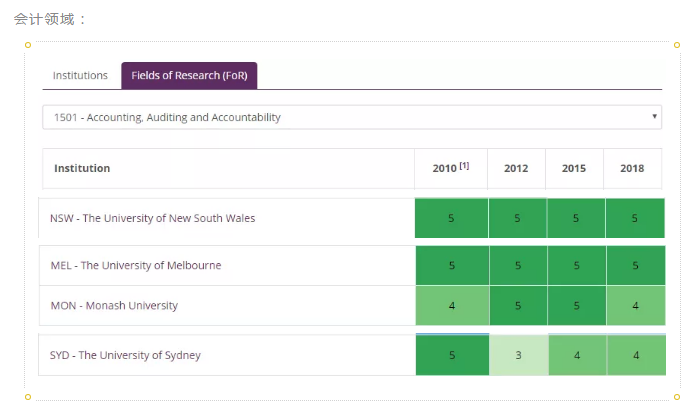The height and width of the screenshot is (417, 689).
Task: Click Melbourne rating cell for 2018
Action: (x=636, y=265)
